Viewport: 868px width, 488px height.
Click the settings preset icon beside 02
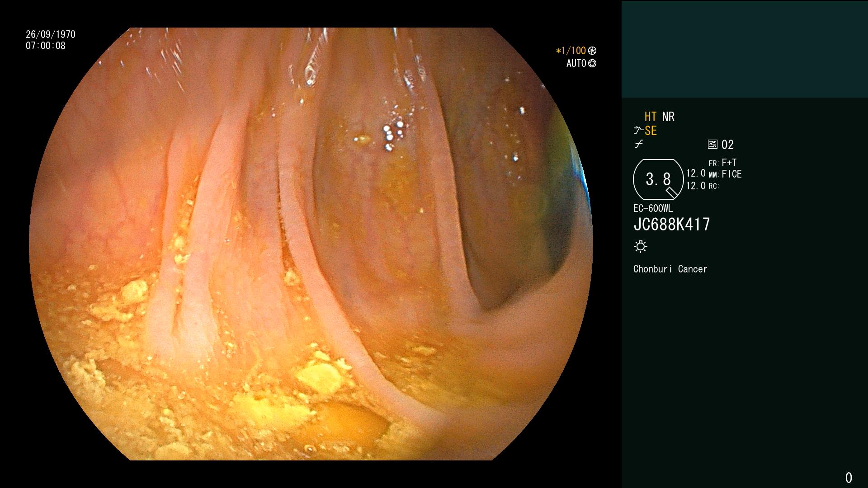coord(712,145)
